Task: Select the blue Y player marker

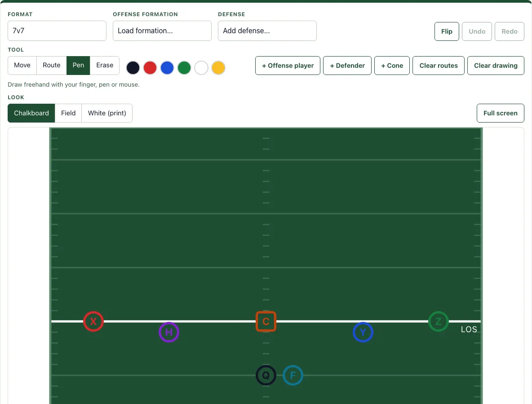Action: [x=363, y=332]
